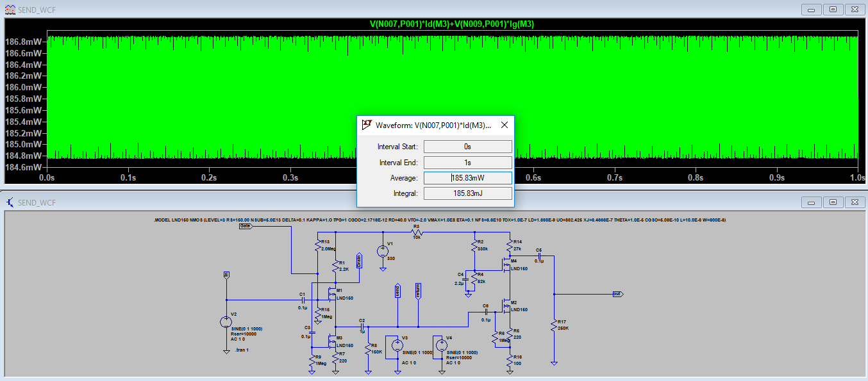Click the .tran 1 simulation directive
Viewport: 868px width, 381px height.
[x=242, y=351]
